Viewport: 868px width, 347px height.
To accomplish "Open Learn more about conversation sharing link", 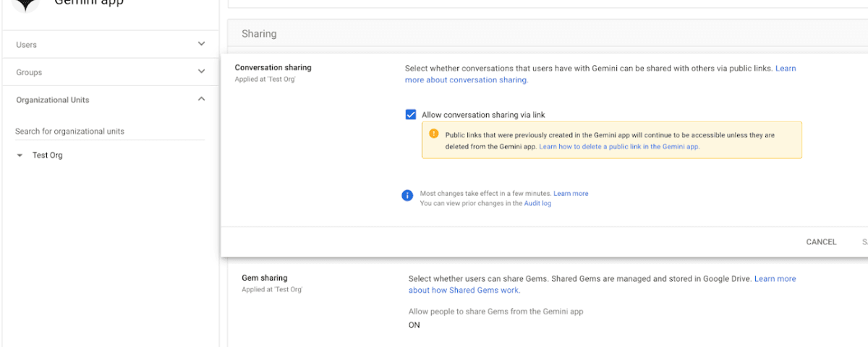I will click(x=466, y=80).
